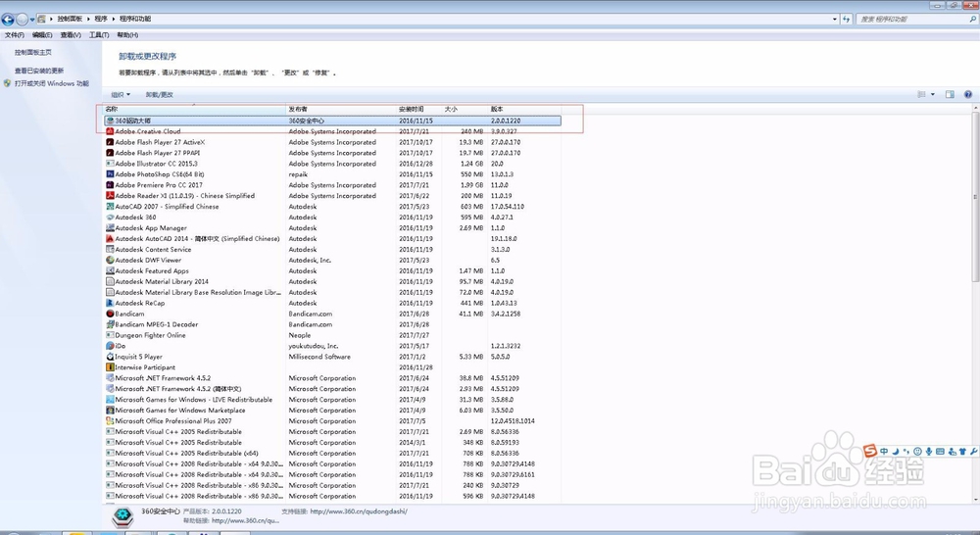Open the view options dropdown arrow
The image size is (980, 535).
click(933, 94)
